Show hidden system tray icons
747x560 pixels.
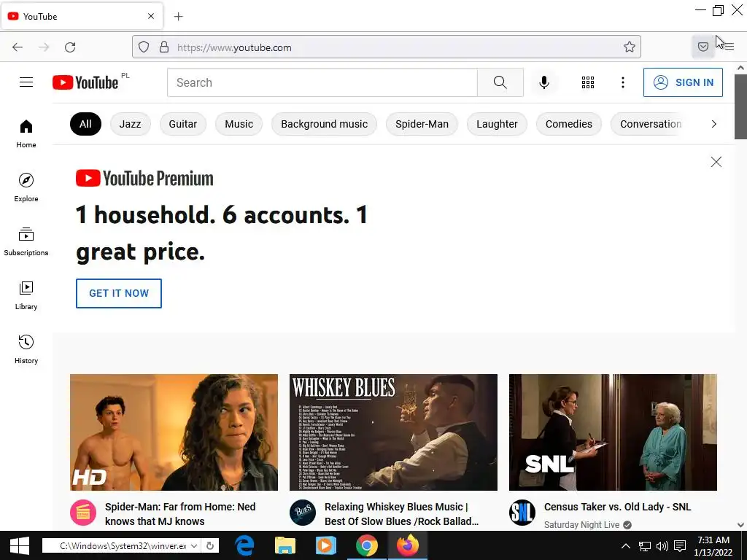(626, 545)
